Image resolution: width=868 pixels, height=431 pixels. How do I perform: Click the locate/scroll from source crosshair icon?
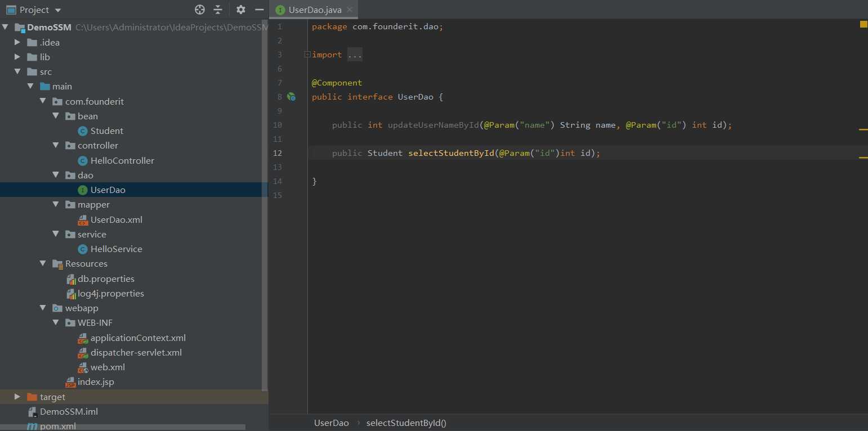[200, 10]
